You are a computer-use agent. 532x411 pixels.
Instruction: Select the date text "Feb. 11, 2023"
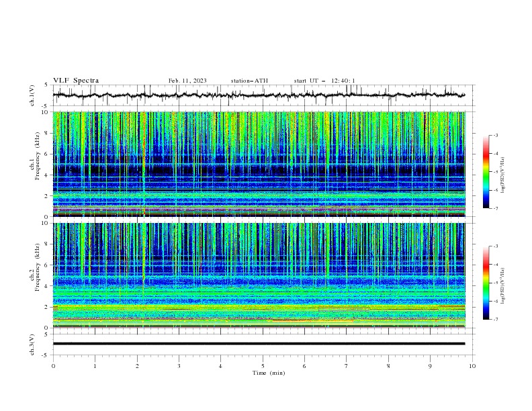pyautogui.click(x=187, y=81)
